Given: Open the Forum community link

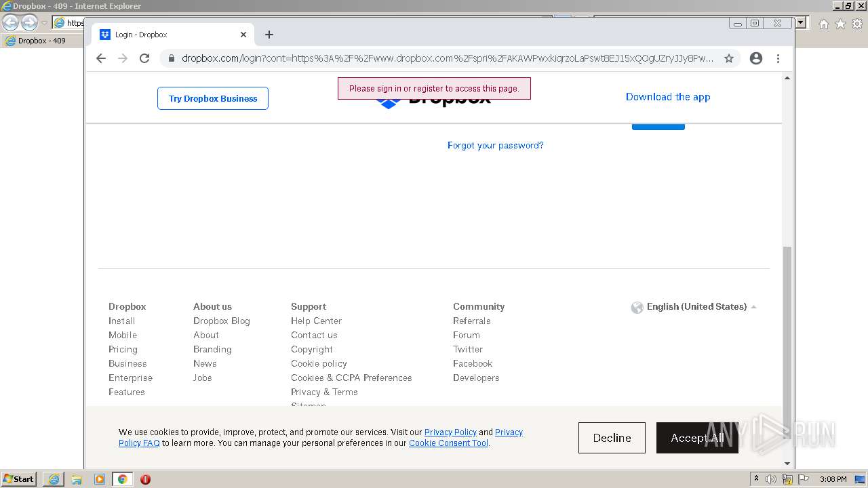Looking at the screenshot, I should [x=467, y=335].
